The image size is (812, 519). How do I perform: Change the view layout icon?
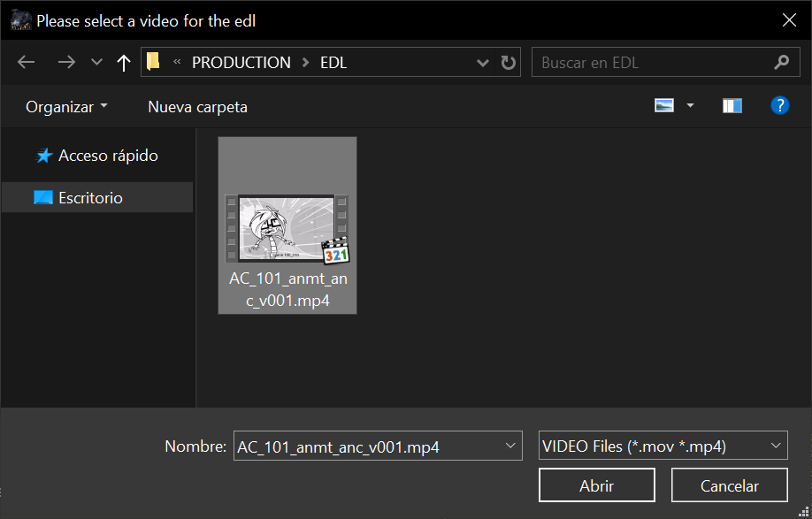point(664,106)
